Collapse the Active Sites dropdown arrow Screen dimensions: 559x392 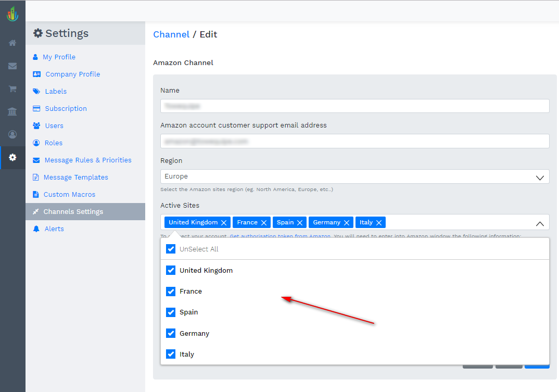tap(540, 223)
